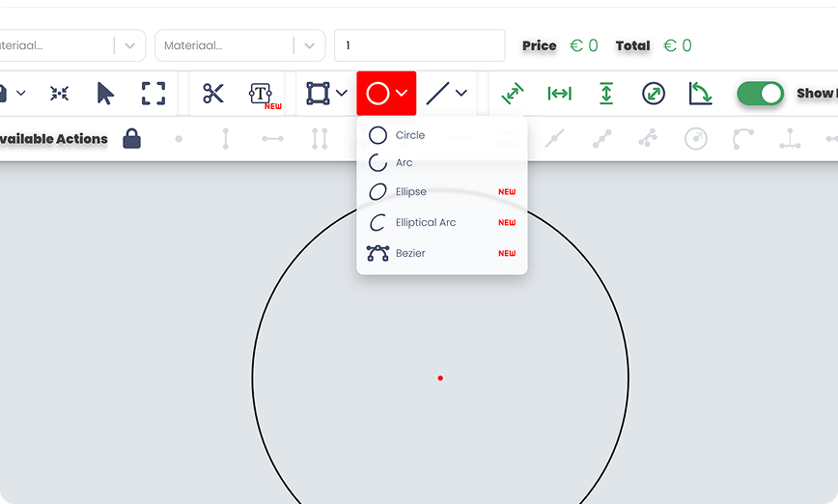Select the vertical dimension tool

pos(606,94)
